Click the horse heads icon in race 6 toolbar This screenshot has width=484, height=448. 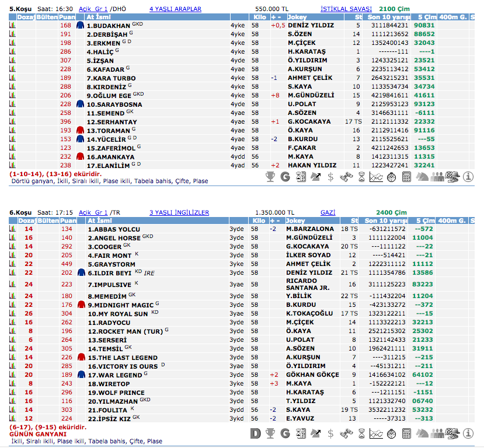422,433
